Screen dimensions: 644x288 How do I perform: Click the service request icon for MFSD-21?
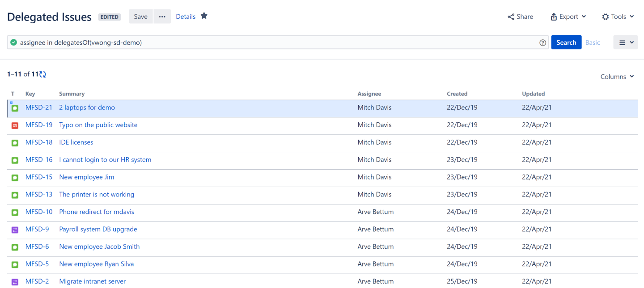[15, 108]
